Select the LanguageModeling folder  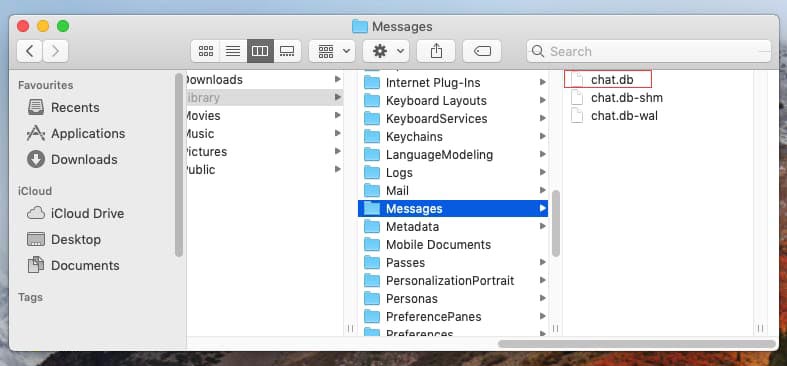pyautogui.click(x=453, y=155)
